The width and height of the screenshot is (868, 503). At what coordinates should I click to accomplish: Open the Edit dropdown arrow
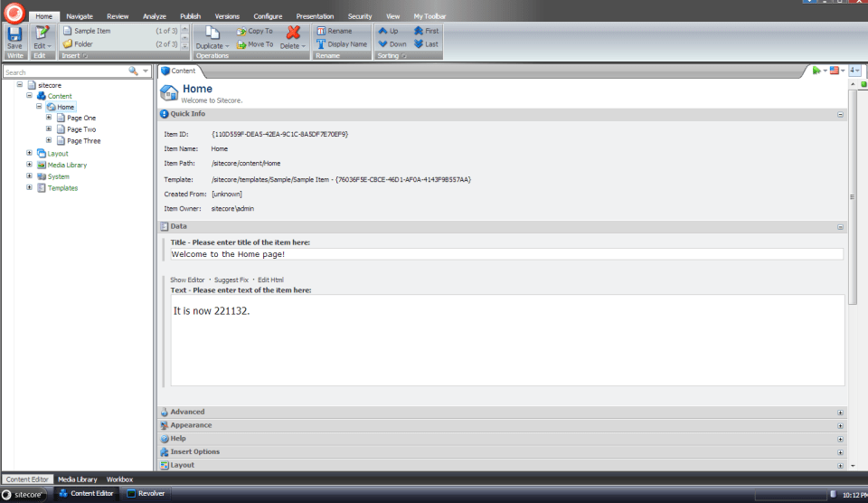[x=50, y=45]
